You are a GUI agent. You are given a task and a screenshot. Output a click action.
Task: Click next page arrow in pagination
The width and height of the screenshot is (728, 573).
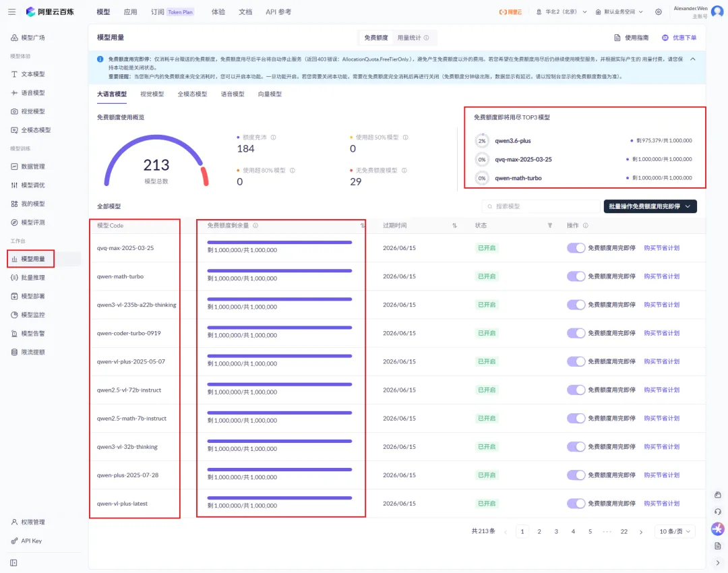click(641, 532)
